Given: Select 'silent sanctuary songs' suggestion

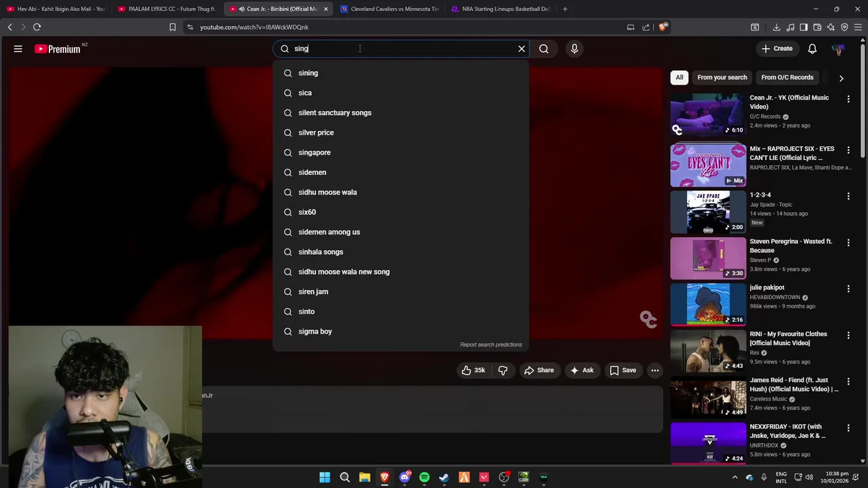Looking at the screenshot, I should coord(401,113).
